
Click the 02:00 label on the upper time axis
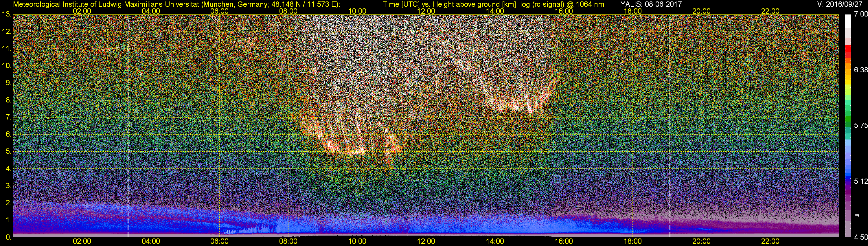click(82, 11)
